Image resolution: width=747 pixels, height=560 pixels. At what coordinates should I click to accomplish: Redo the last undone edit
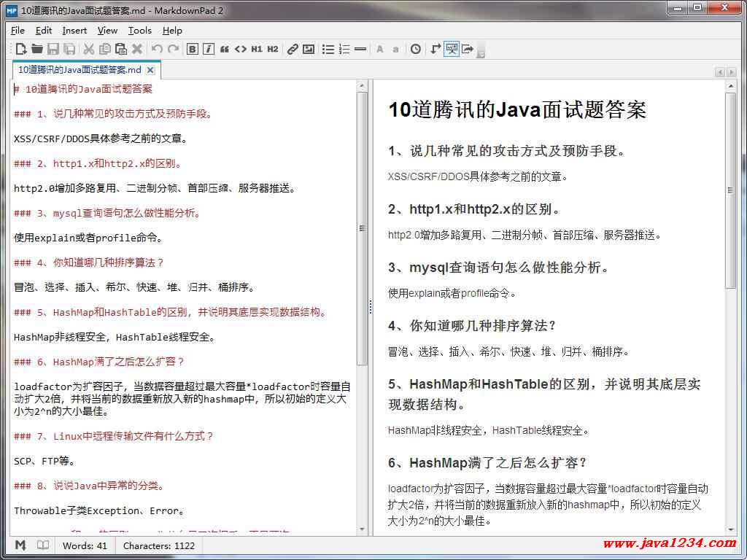click(173, 49)
